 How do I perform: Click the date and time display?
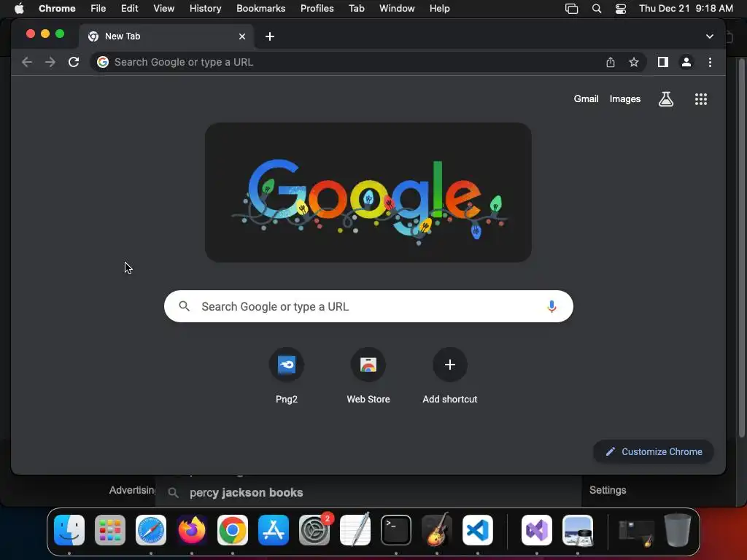coord(686,8)
